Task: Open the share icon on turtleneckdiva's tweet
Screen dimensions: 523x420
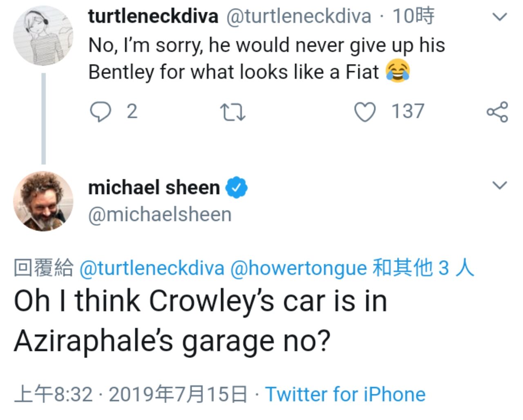Action: [x=497, y=112]
